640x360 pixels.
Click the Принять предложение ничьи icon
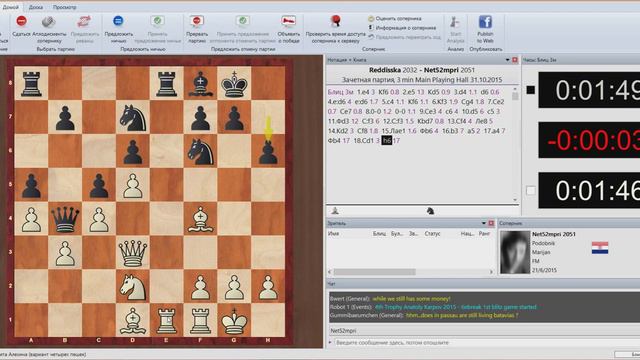(x=157, y=21)
